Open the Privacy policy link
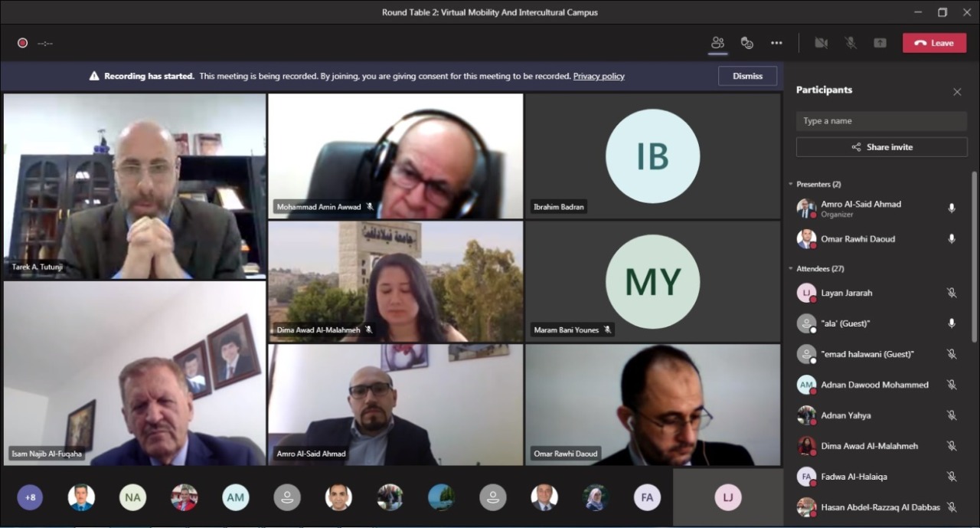 [x=599, y=76]
